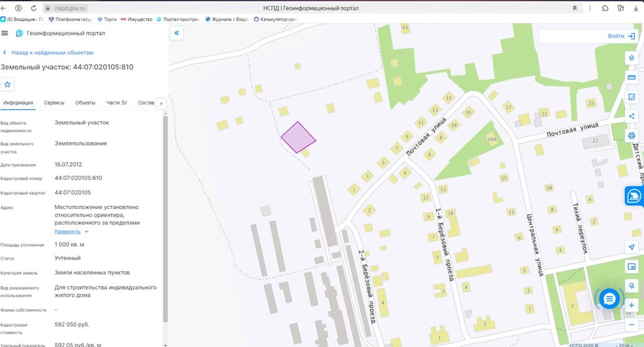Viewport: 644px width, 347px height.
Task: Open the Платформа bookmark
Action: coord(70,19)
